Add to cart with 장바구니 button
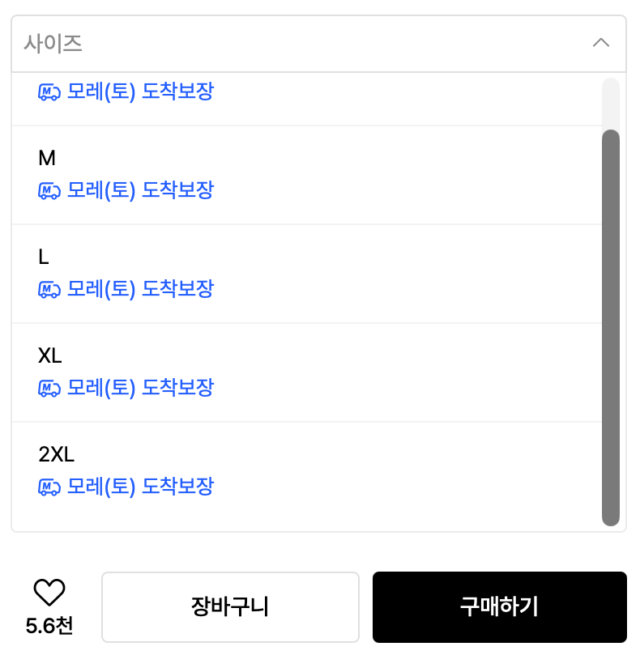This screenshot has width=640, height=672. pyautogui.click(x=230, y=607)
